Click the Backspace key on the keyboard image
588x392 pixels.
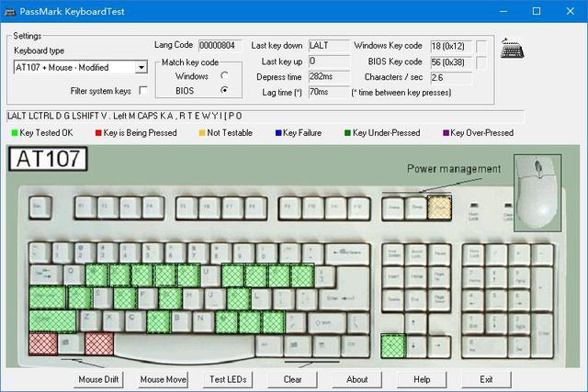click(347, 253)
